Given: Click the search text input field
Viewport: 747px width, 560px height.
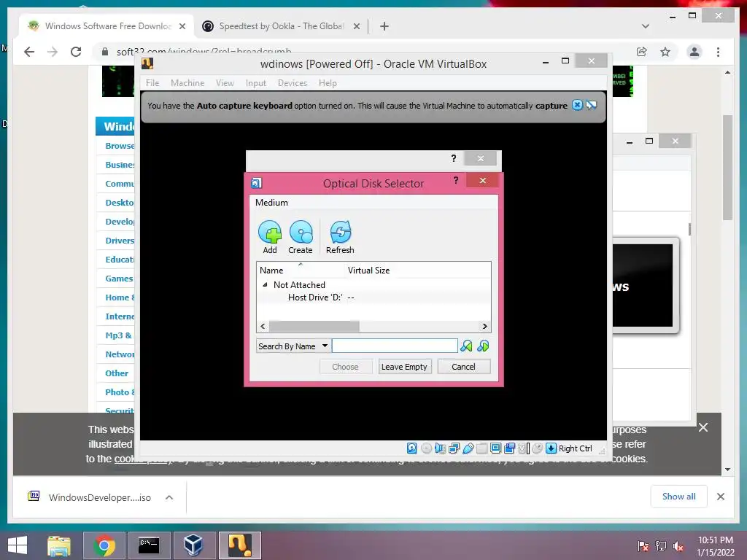Looking at the screenshot, I should click(x=395, y=346).
